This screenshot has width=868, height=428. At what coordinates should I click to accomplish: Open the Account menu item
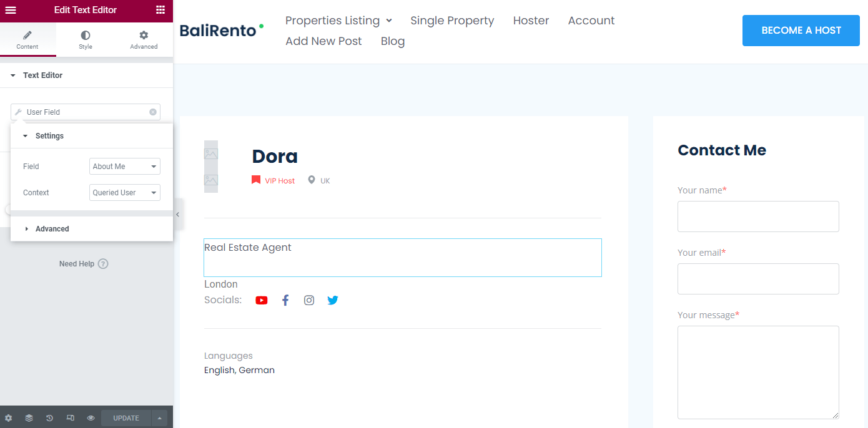click(591, 21)
